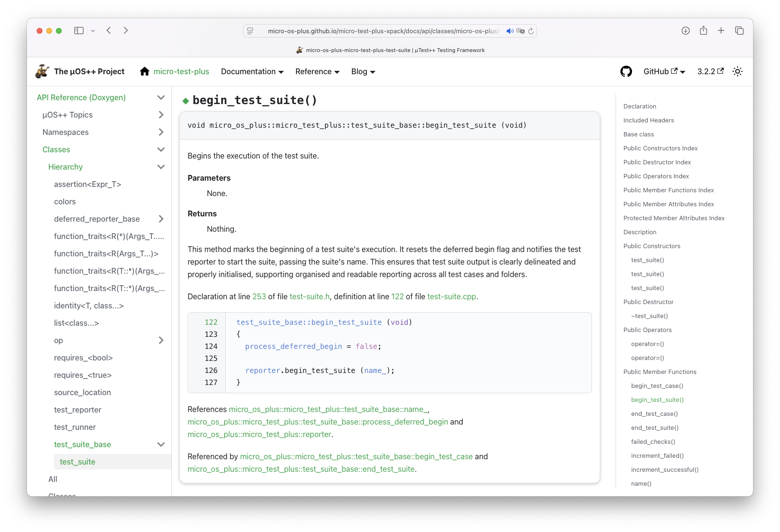Viewport: 780px width, 532px height.
Task: Click the requires_<bool> sidebar entry
Action: click(x=83, y=358)
